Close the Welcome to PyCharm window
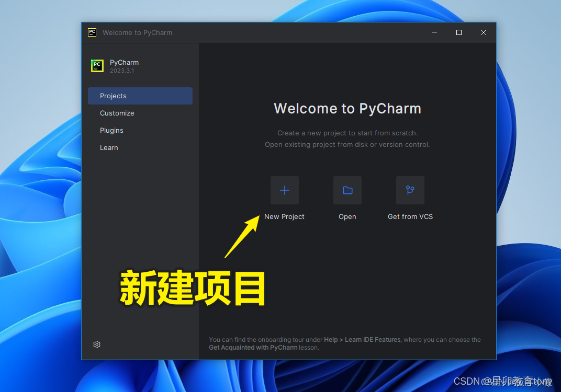Screen dimensions: 561x392 point(484,32)
